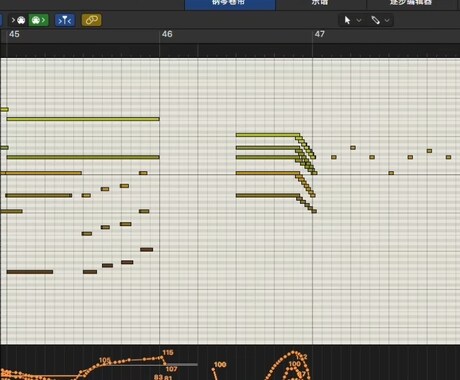Select the Pencil tool
Screen dimensions: 460x380
click(x=376, y=20)
